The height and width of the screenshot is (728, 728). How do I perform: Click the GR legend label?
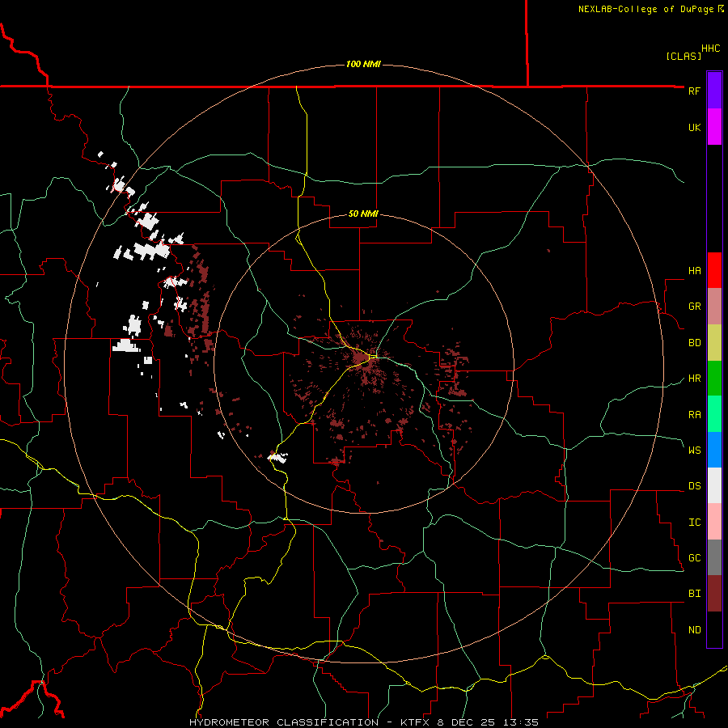coord(694,307)
